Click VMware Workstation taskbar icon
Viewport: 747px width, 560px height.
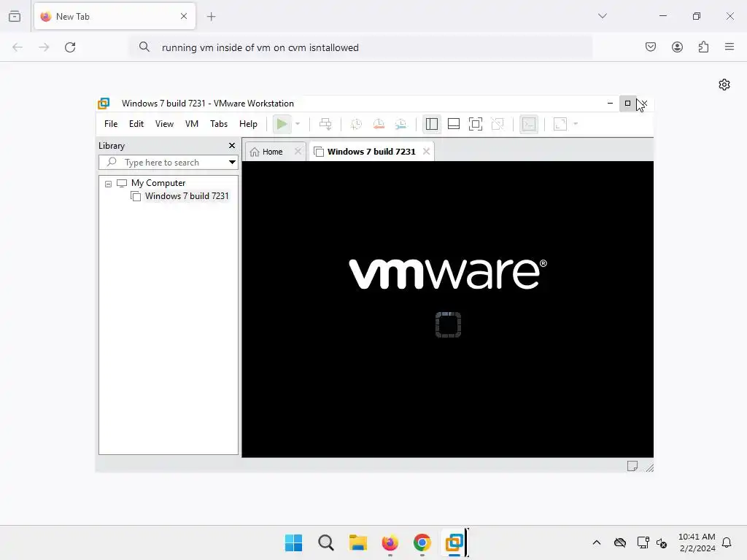pyautogui.click(x=454, y=542)
